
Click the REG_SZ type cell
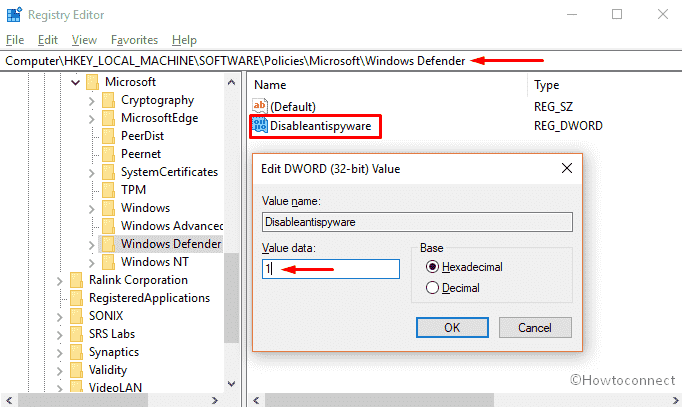click(x=553, y=107)
